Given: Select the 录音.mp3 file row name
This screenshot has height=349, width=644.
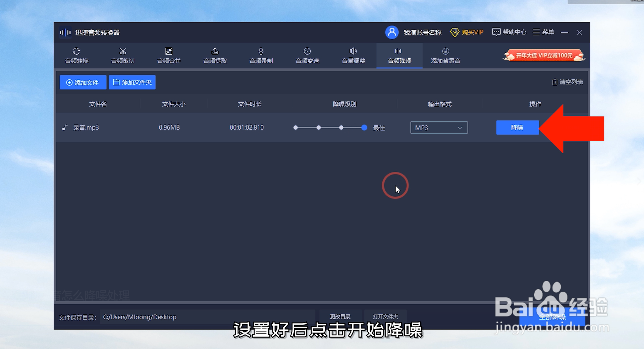Looking at the screenshot, I should click(86, 128).
